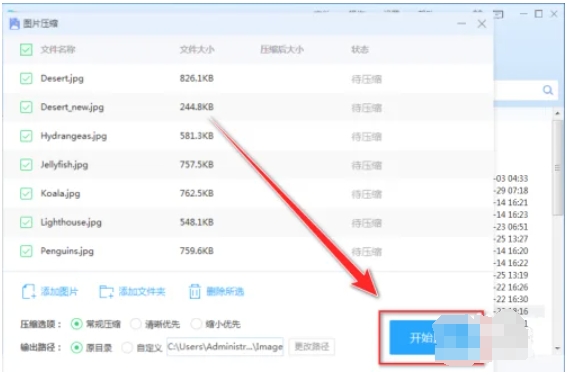The height and width of the screenshot is (375, 568).
Task: Click the 添加图片 add image icon
Action: pos(29,291)
